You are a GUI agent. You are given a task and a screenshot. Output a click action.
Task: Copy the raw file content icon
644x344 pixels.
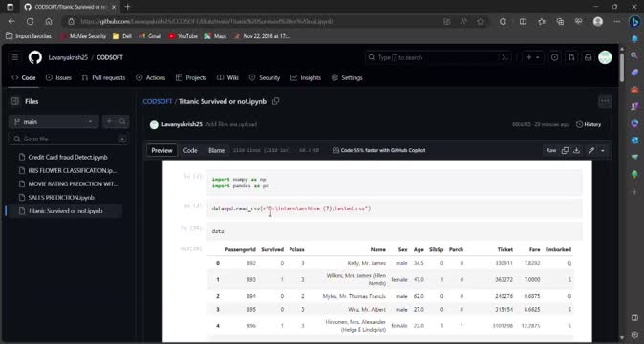[x=565, y=150]
